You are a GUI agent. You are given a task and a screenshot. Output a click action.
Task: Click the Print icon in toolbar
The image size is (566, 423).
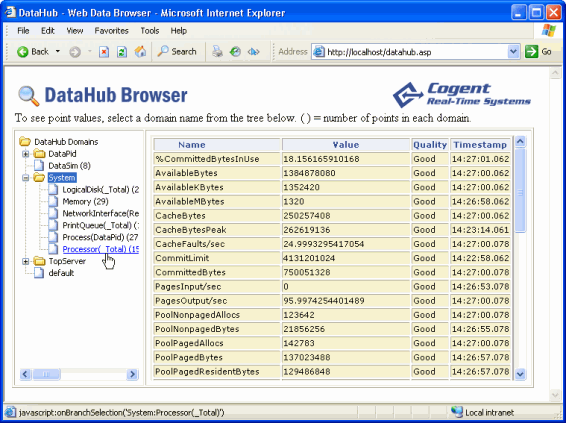[x=217, y=52]
